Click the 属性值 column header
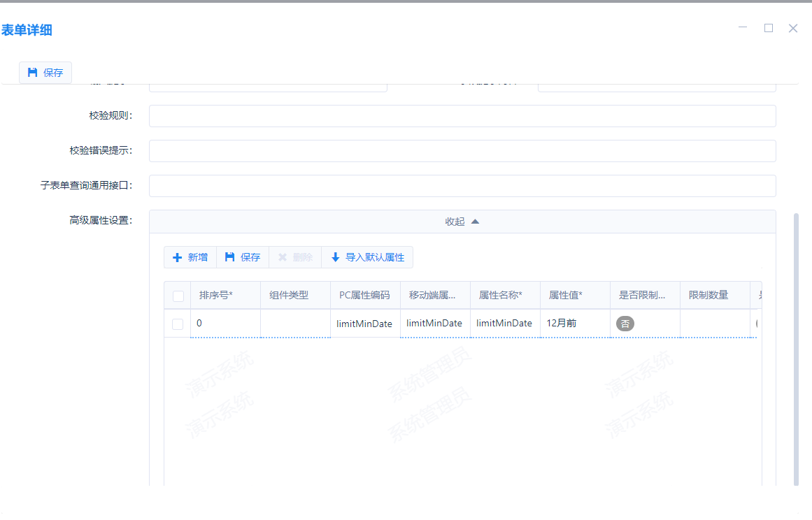 [566, 295]
